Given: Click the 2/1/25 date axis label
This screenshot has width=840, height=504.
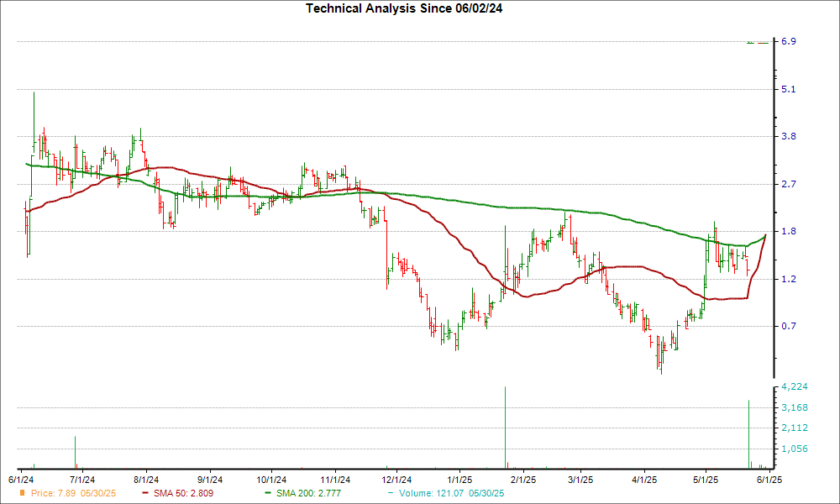Looking at the screenshot, I should (523, 480).
